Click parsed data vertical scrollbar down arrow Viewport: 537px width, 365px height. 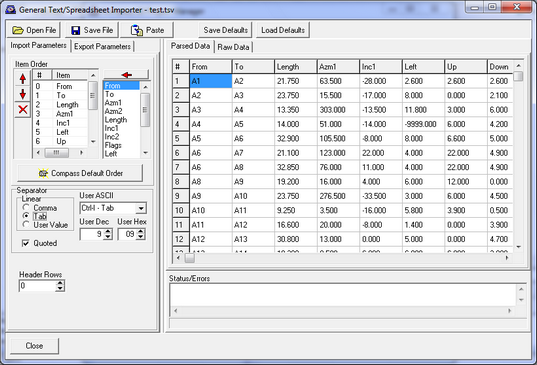519,247
